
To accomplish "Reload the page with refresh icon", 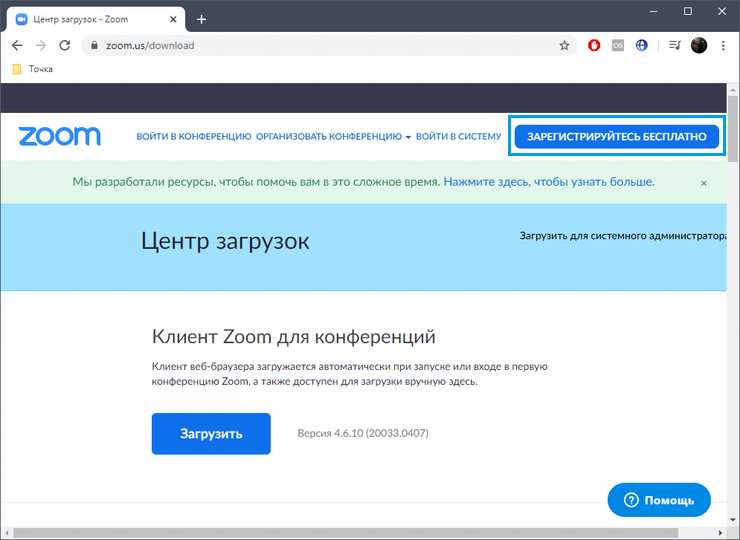I will coord(65,45).
